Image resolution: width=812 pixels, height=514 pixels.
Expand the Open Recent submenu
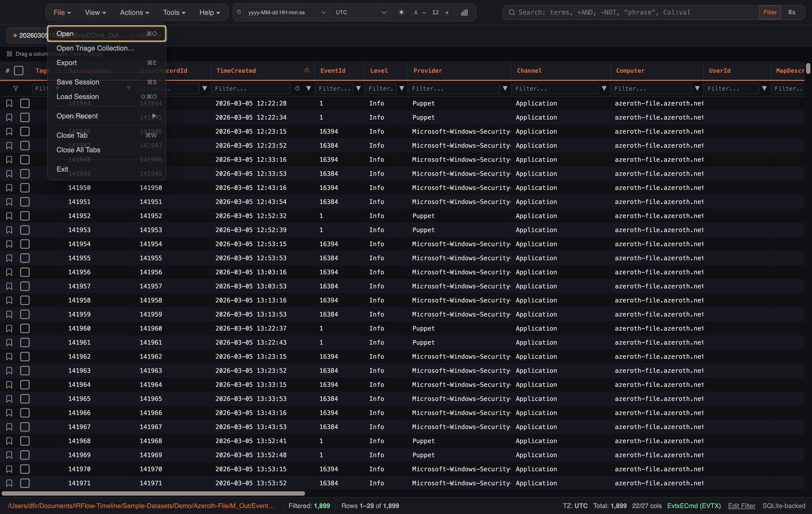coord(107,116)
